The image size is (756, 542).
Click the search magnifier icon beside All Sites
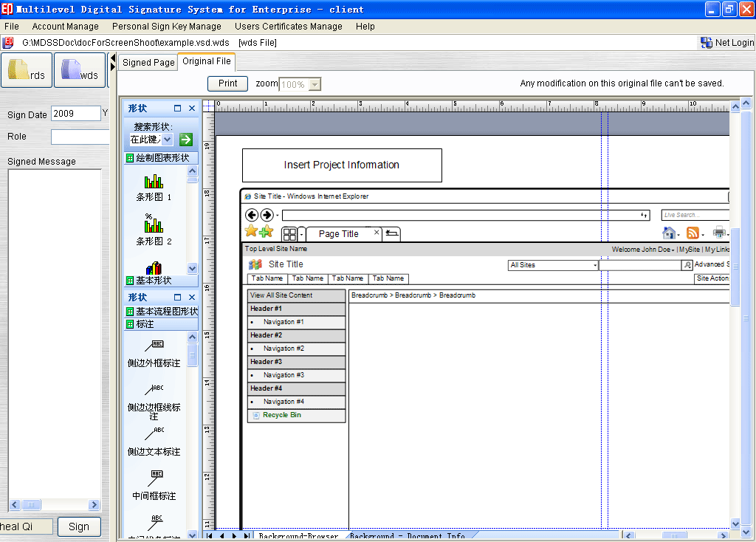[x=687, y=265]
